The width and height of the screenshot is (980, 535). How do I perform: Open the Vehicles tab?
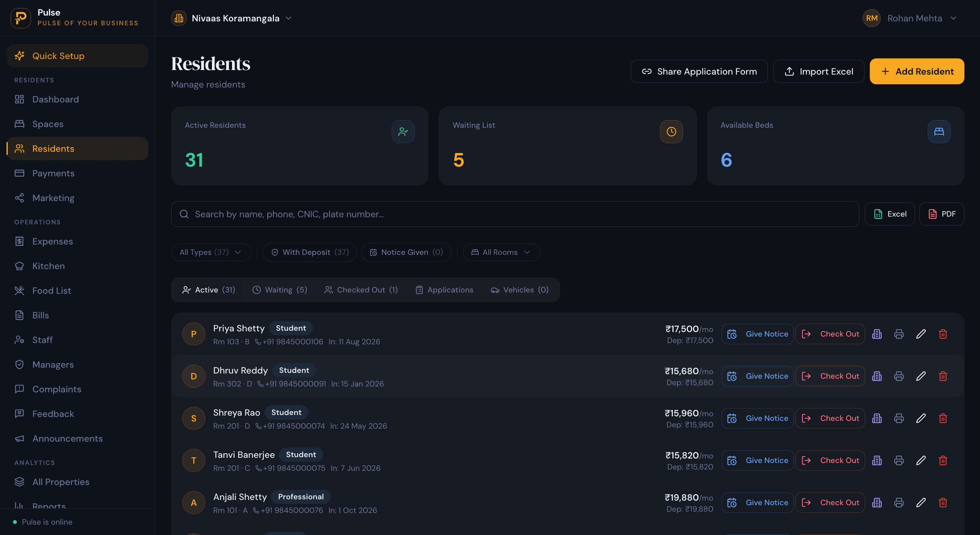coord(520,290)
